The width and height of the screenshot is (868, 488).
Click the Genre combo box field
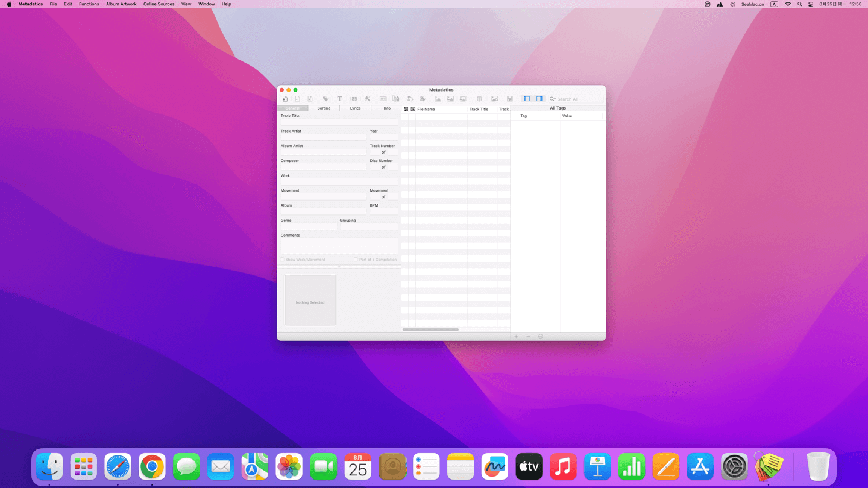(308, 227)
